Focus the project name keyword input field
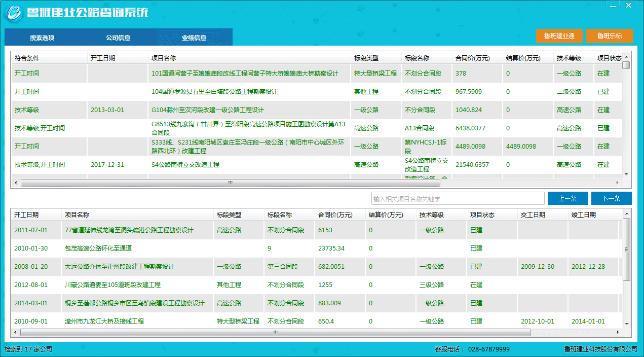The width and height of the screenshot is (644, 357). [458, 199]
